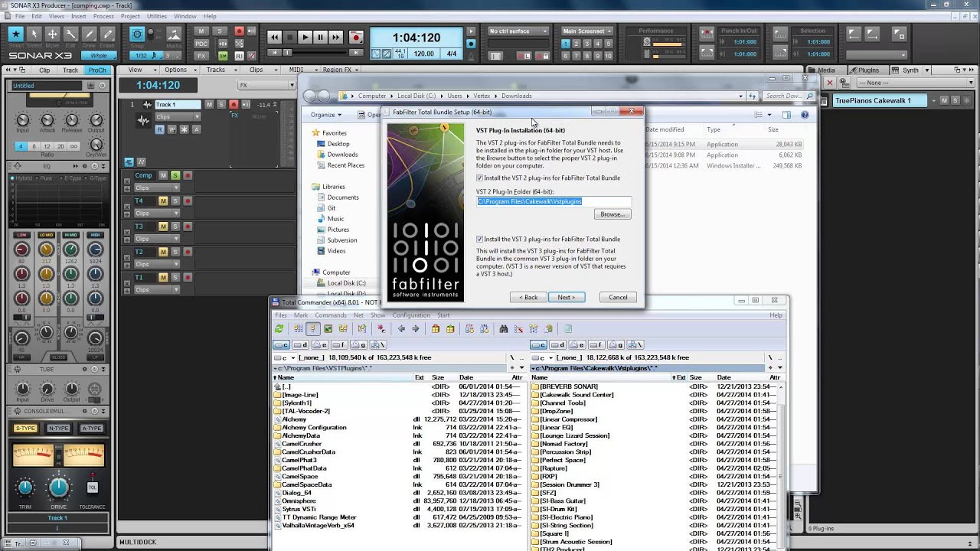980x551 pixels.
Task: Click Total Commander back arrow icon
Action: click(401, 329)
